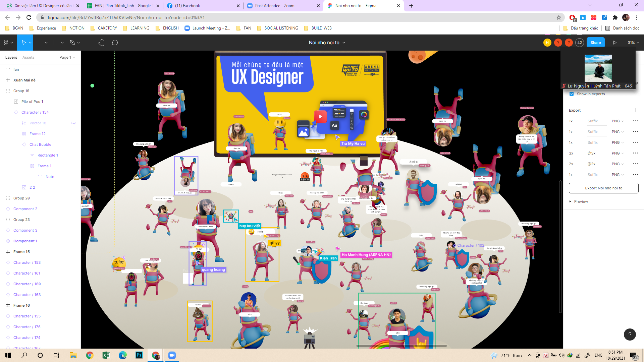Click the Zoom participant video thumbnail

[x=598, y=68]
